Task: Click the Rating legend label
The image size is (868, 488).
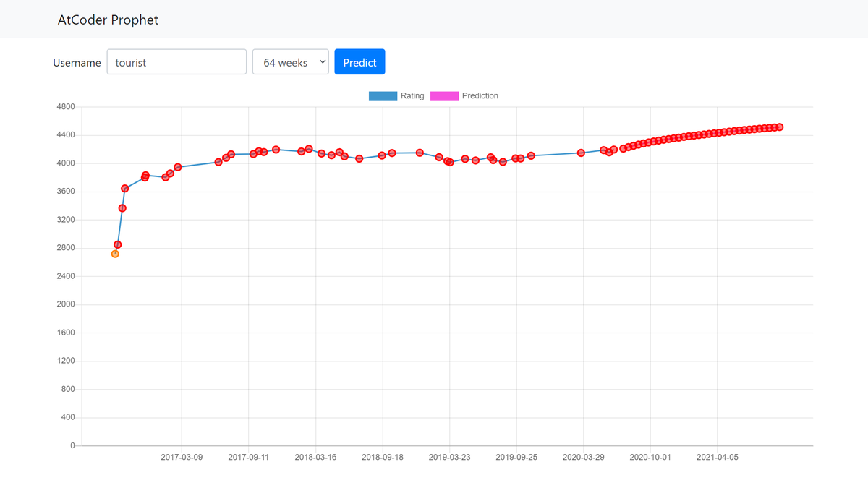Action: 412,96
